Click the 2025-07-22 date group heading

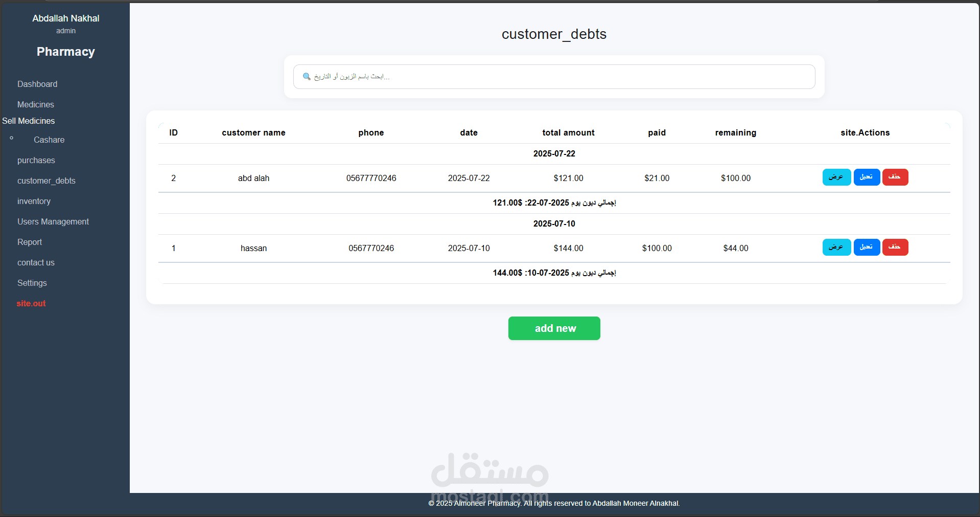(x=554, y=153)
